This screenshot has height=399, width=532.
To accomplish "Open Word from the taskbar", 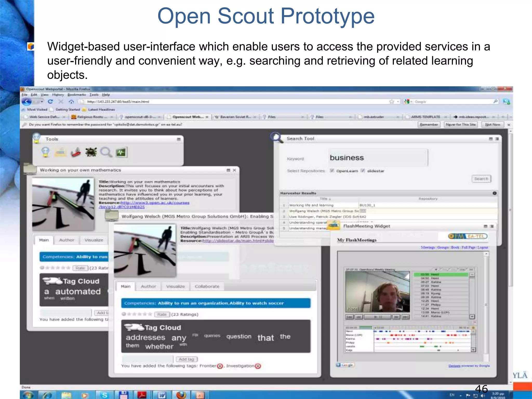I will tap(162, 395).
